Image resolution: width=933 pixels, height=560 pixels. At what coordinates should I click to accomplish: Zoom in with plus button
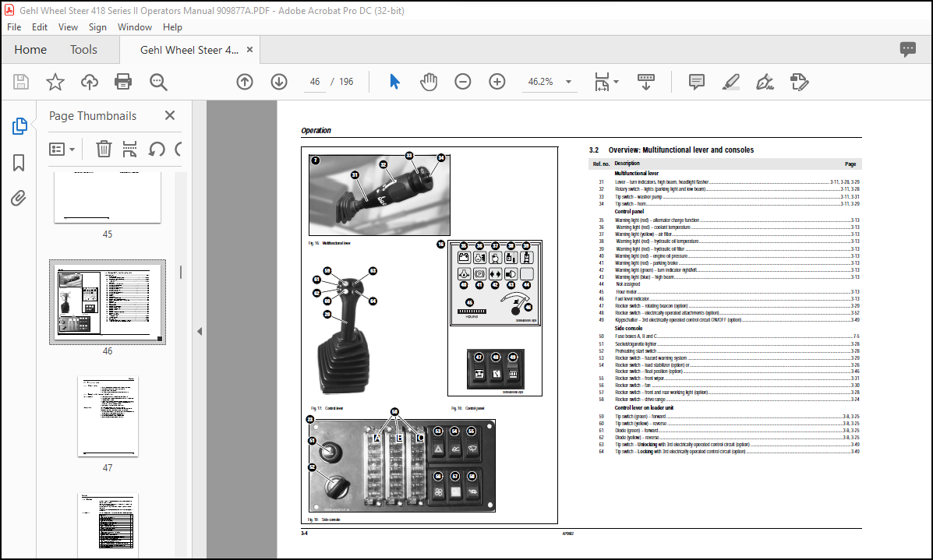tap(497, 82)
